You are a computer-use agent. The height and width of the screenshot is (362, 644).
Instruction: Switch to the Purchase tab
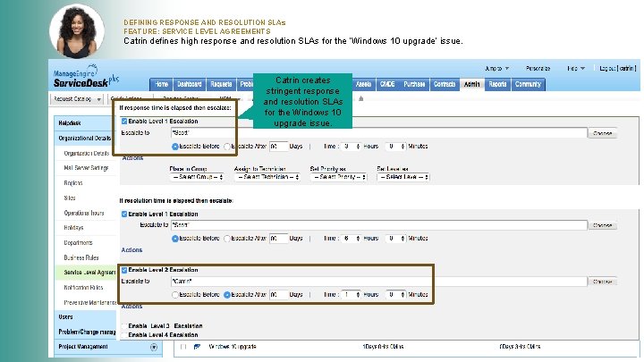click(414, 84)
